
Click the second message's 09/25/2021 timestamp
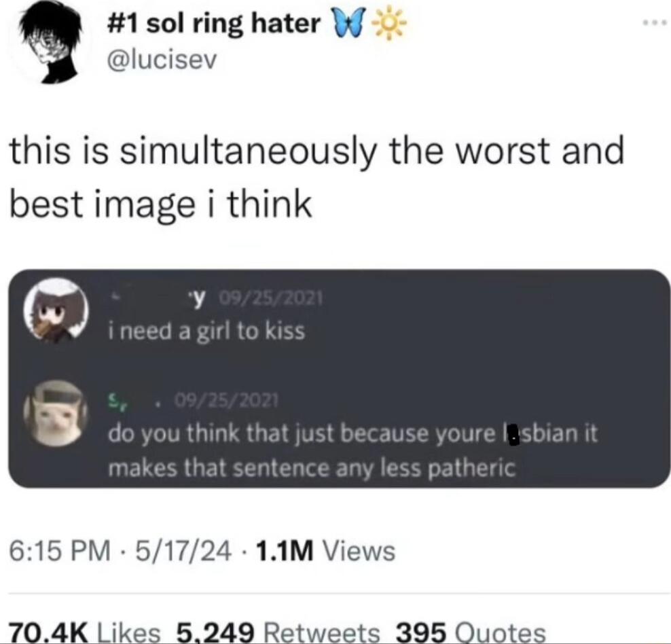226,401
